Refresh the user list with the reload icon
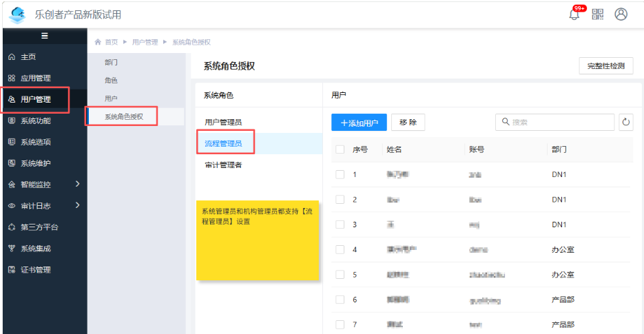Screen dimensions: 644x334 pyautogui.click(x=626, y=122)
